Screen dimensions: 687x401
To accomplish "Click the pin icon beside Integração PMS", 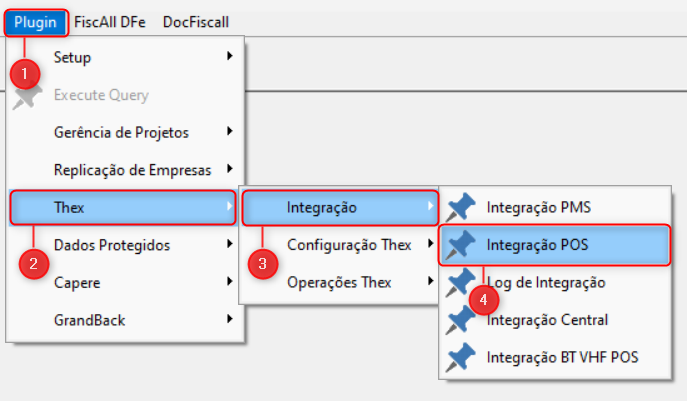I will click(461, 208).
